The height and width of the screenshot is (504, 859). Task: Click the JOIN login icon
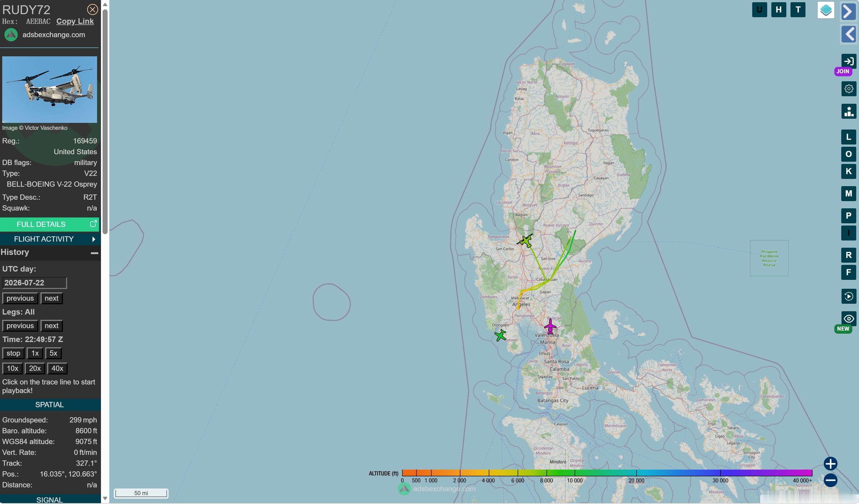[x=849, y=61]
